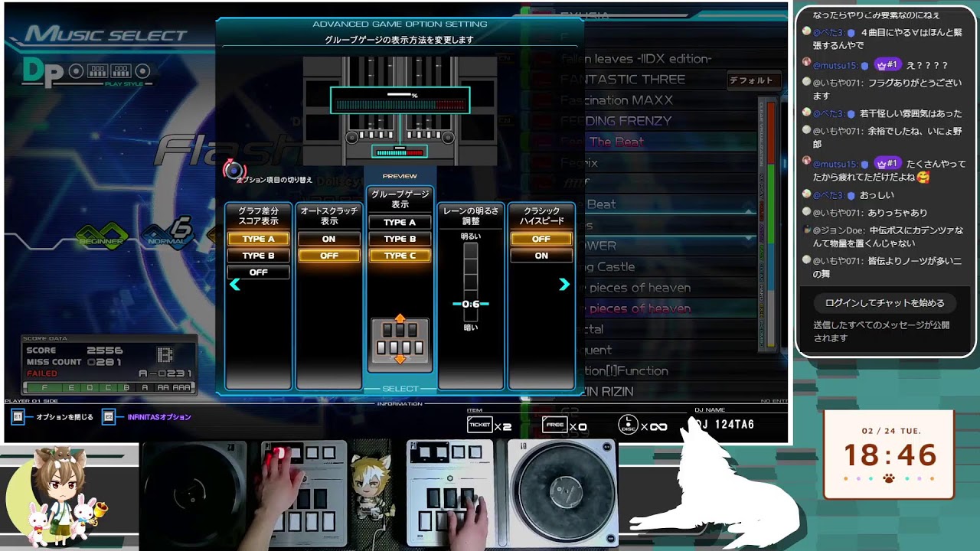The height and width of the screenshot is (551, 980).
Task: Select song 'FEEDING FRENZY'
Action: (616, 121)
